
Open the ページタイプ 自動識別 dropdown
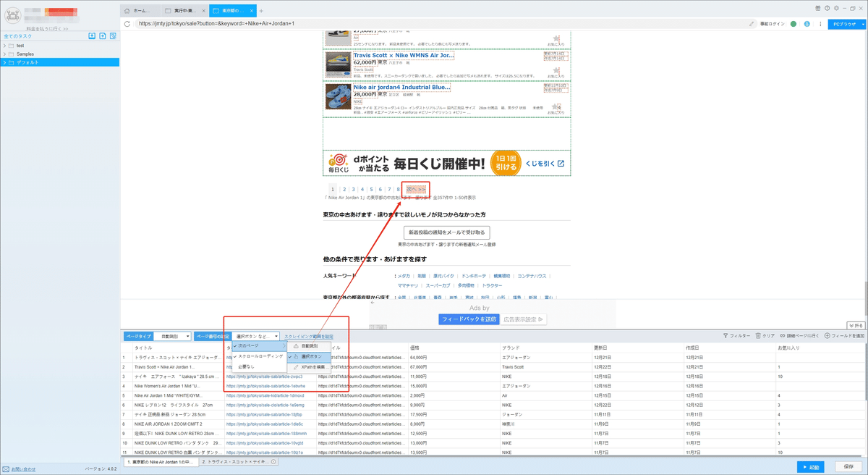pos(174,337)
